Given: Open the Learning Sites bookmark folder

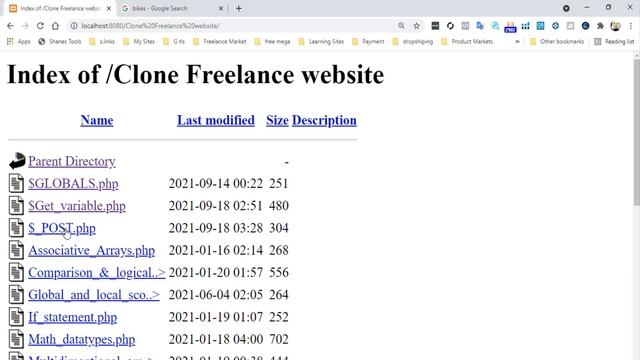Looking at the screenshot, I should pyautogui.click(x=321, y=41).
